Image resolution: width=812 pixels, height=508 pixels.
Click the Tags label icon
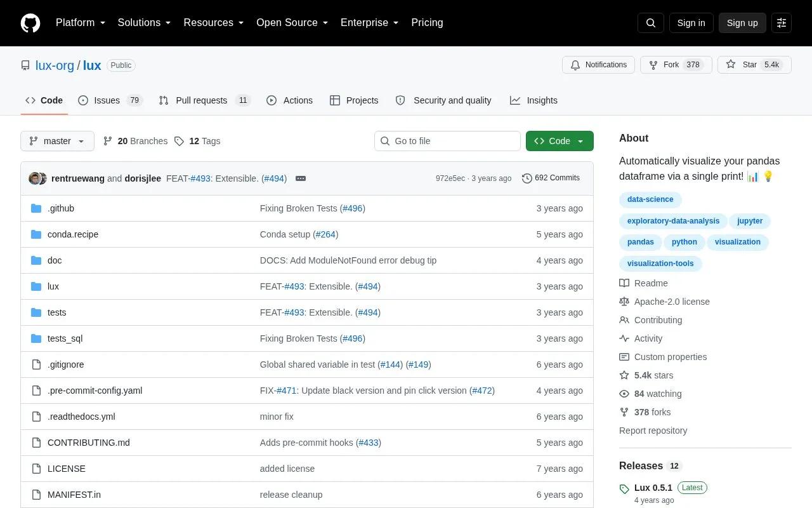point(179,141)
